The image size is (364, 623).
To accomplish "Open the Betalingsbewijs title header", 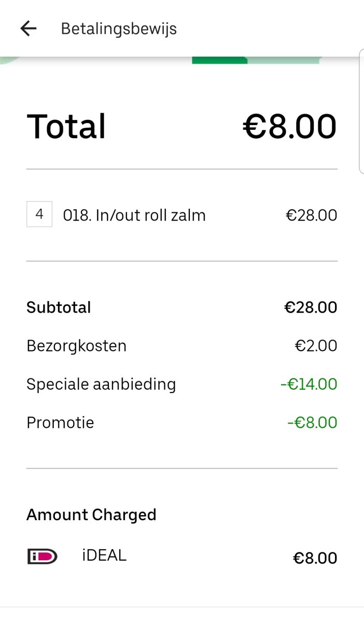I will [119, 29].
